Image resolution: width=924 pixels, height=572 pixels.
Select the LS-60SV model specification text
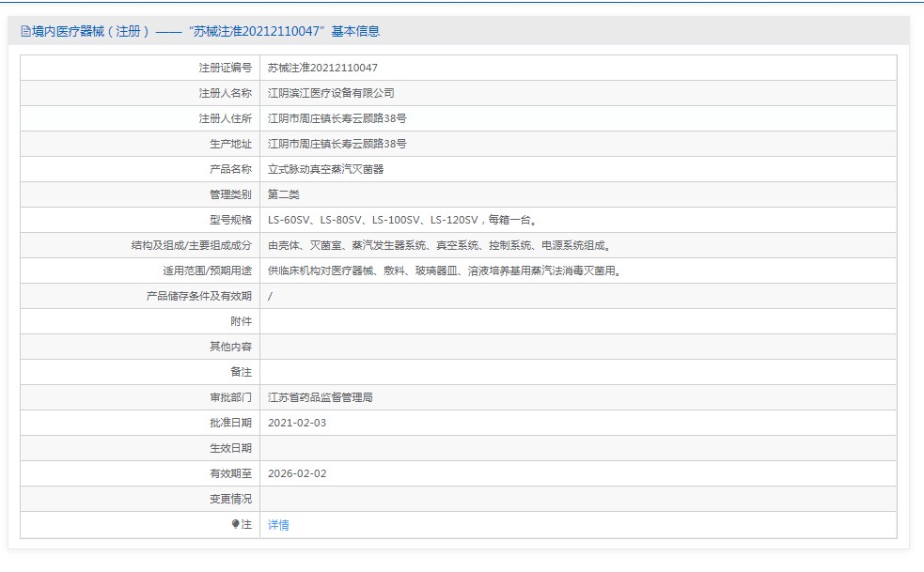(402, 220)
